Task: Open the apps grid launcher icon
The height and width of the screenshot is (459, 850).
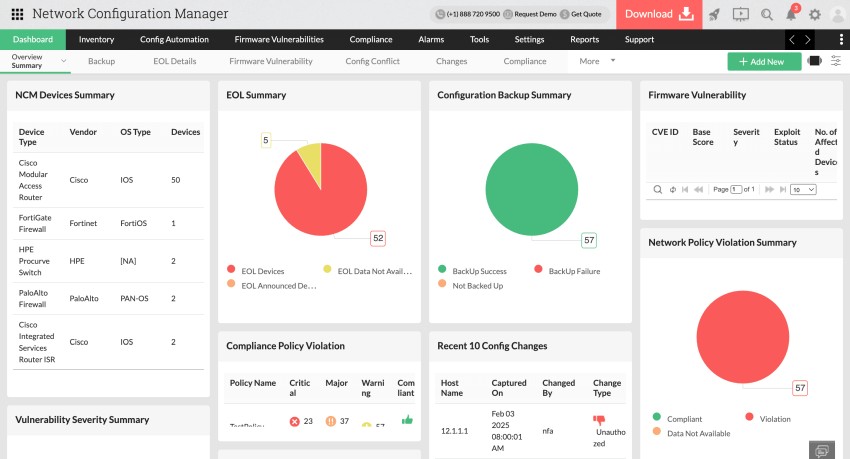Action: coord(17,14)
